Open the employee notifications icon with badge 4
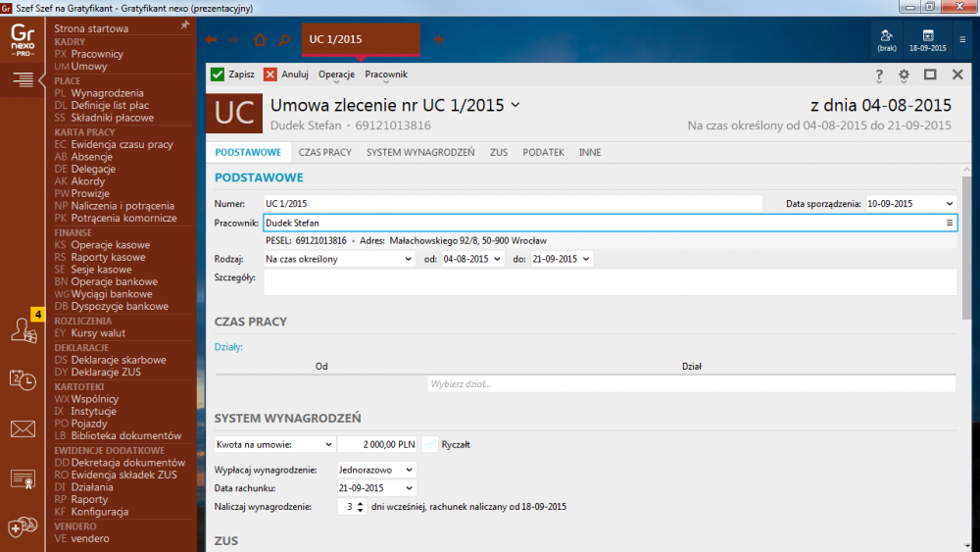980x552 pixels. tap(23, 329)
